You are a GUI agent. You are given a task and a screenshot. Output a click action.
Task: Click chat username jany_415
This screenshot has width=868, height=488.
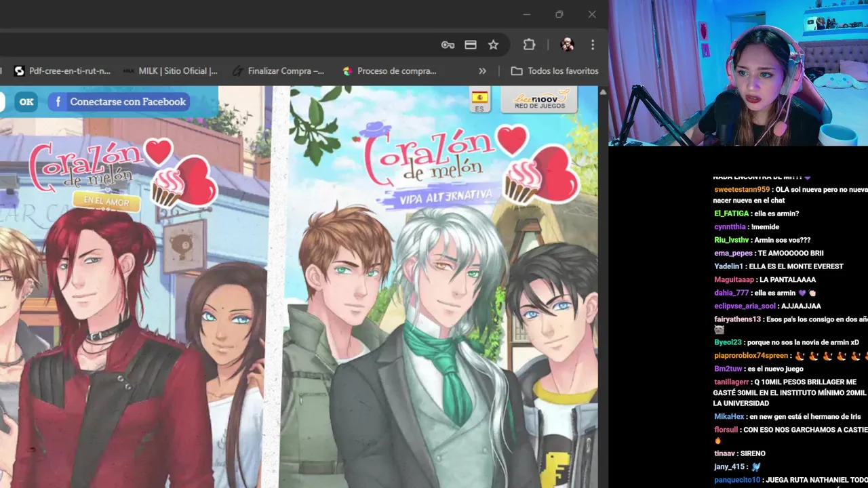pos(730,467)
